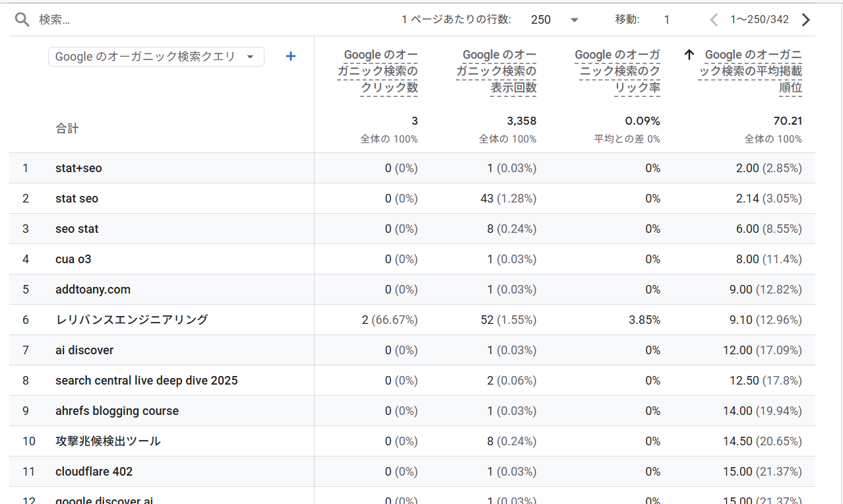843x504 pixels.
Task: Click the disabled previous page arrow
Action: 713,19
